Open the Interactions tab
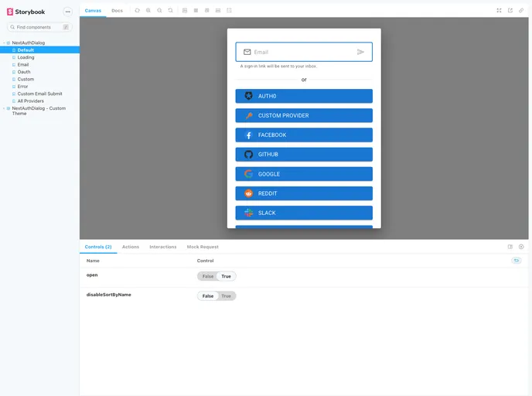Viewport: 532px width, 396px height. pos(163,247)
